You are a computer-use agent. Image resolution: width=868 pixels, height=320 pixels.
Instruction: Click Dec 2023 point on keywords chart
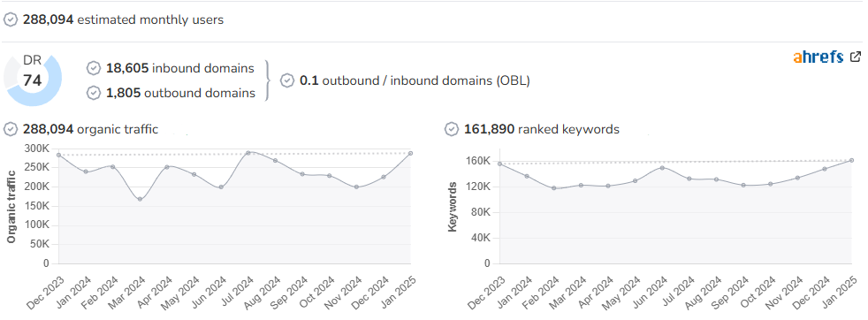click(x=500, y=164)
